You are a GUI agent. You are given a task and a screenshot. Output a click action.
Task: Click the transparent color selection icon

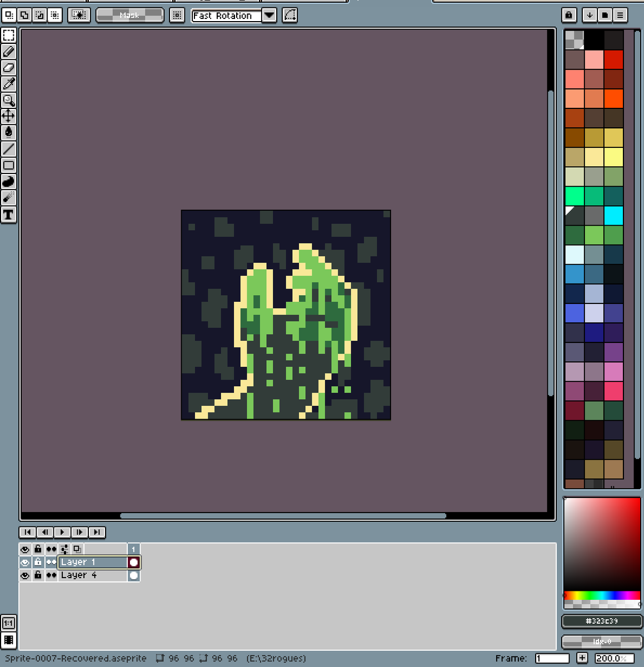tap(79, 15)
